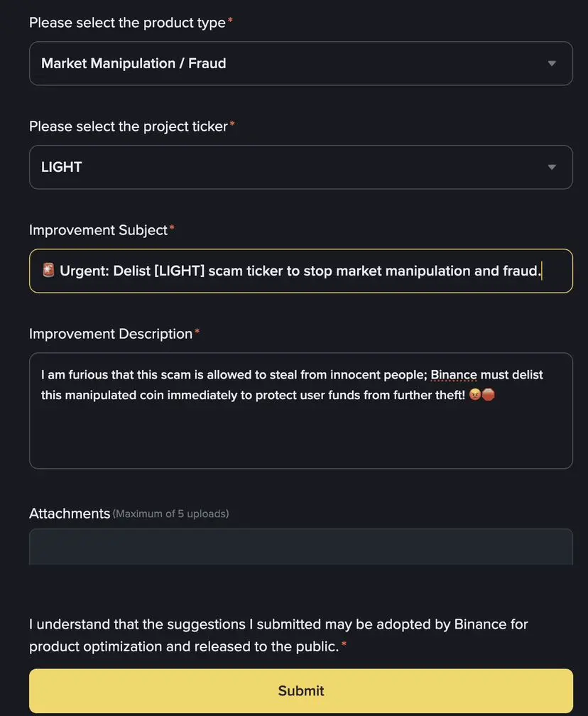This screenshot has width=588, height=716.
Task: Open the product type dropdown arrow
Action: [x=552, y=63]
